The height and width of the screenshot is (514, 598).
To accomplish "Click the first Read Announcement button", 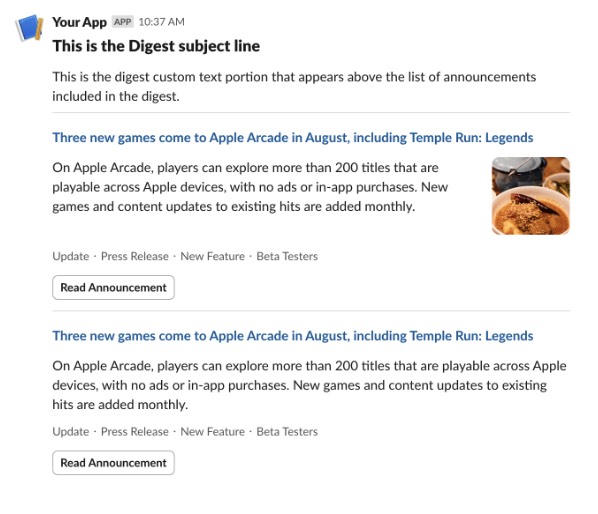I will pyautogui.click(x=113, y=288).
